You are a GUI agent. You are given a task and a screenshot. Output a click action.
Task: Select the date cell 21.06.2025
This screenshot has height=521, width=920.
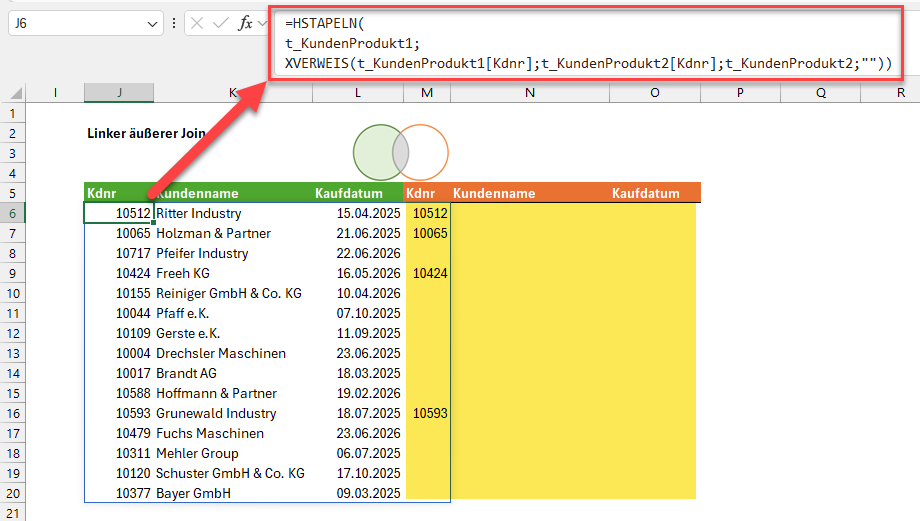click(x=358, y=234)
